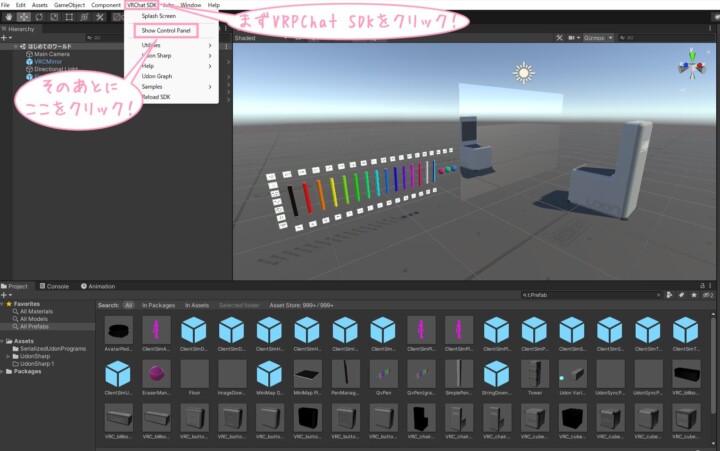Select the combined Transform tool

[x=84, y=17]
